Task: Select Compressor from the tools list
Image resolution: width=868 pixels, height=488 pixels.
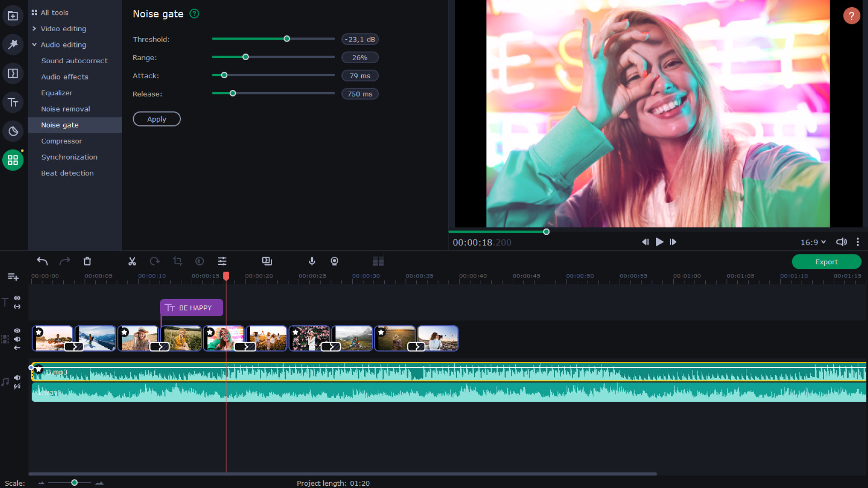Action: tap(61, 141)
